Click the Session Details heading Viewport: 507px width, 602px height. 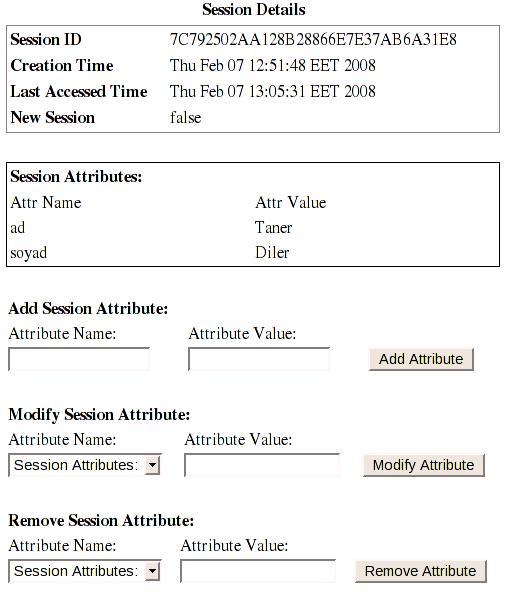[254, 10]
